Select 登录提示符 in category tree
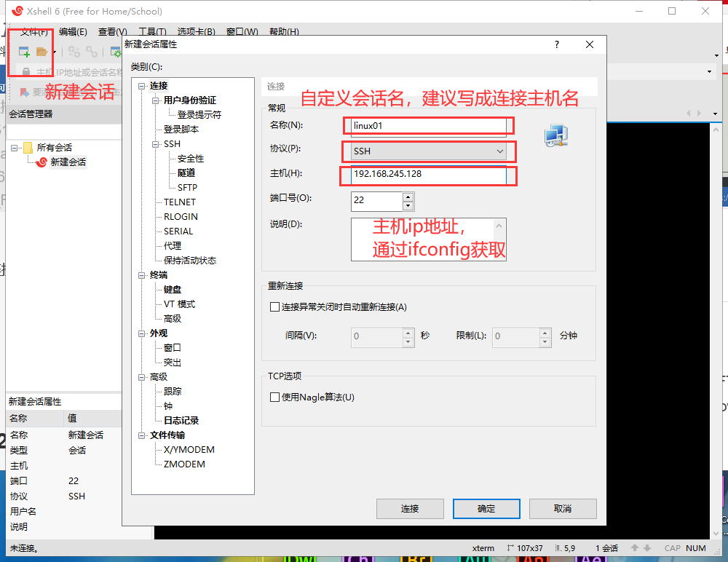728x562 pixels. (199, 115)
